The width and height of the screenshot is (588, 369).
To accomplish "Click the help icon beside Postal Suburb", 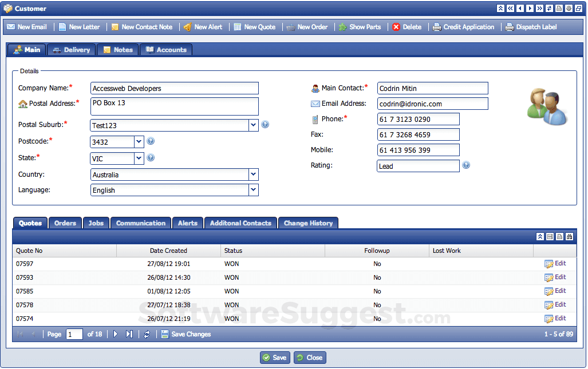I will pyautogui.click(x=265, y=125).
